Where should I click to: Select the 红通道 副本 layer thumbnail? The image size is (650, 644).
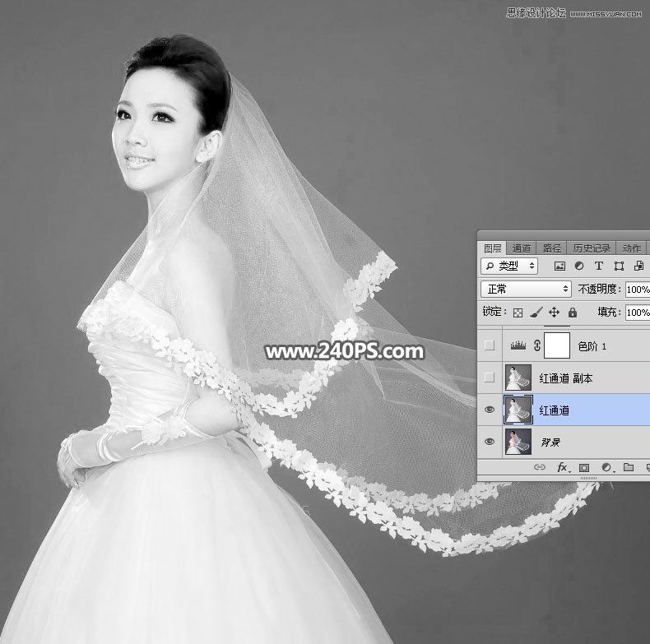click(518, 378)
